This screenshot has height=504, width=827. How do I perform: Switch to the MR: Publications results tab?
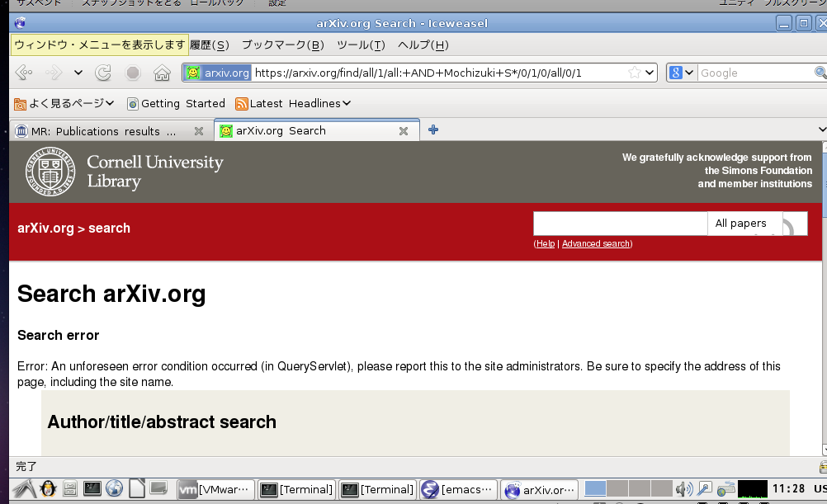tap(103, 131)
